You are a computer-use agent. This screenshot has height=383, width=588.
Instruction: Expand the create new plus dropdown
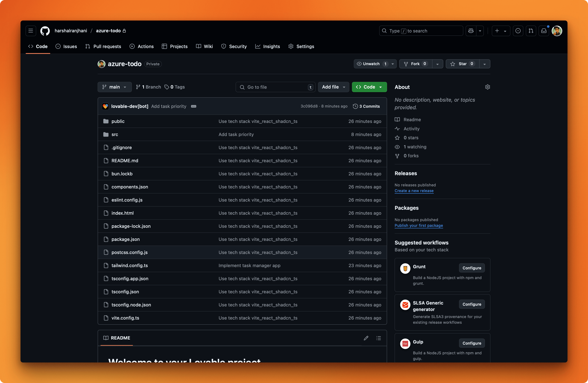501,31
